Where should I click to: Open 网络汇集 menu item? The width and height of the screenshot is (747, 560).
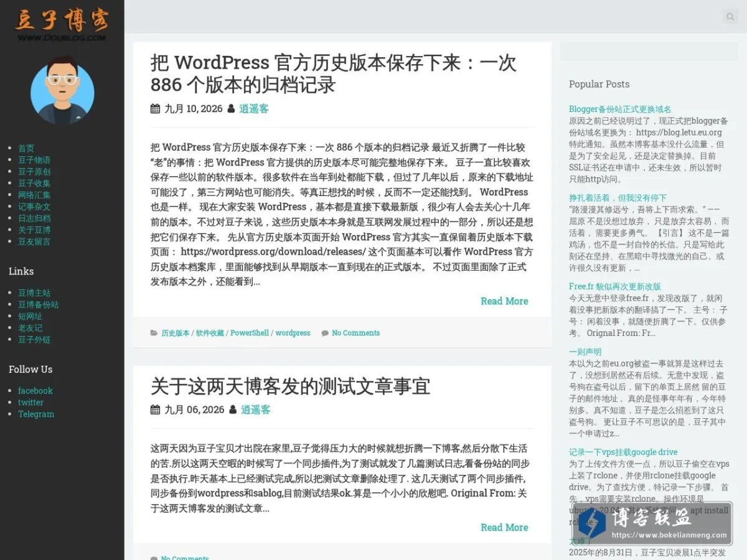34,195
